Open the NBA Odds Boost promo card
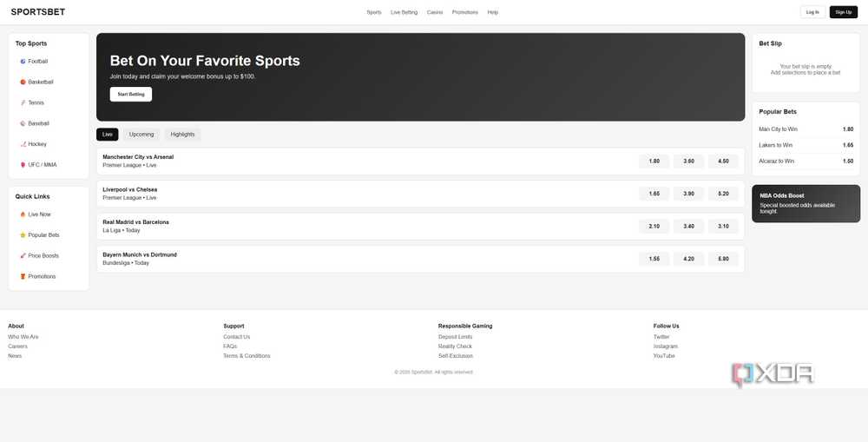The width and height of the screenshot is (868, 442). click(x=806, y=204)
